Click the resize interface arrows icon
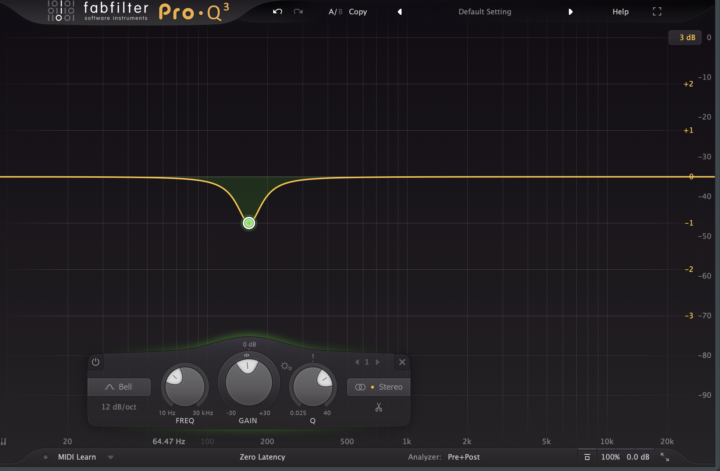This screenshot has height=471, width=720. point(664,457)
